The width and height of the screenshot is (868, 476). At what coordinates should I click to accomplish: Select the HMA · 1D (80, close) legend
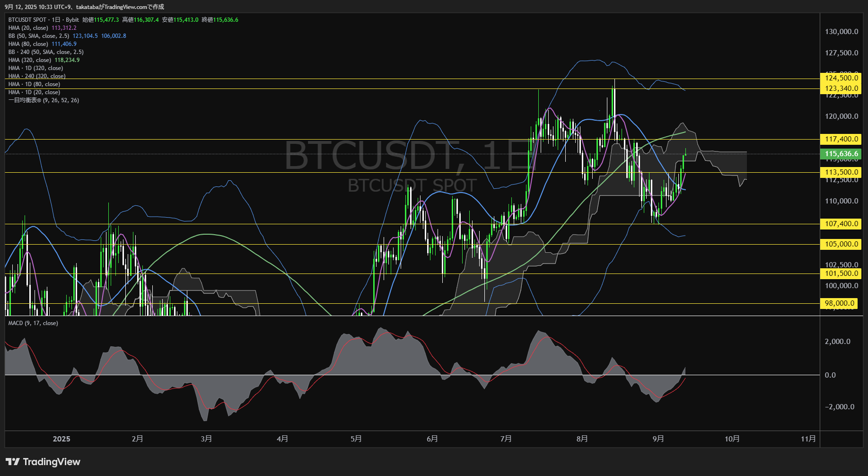tap(34, 84)
